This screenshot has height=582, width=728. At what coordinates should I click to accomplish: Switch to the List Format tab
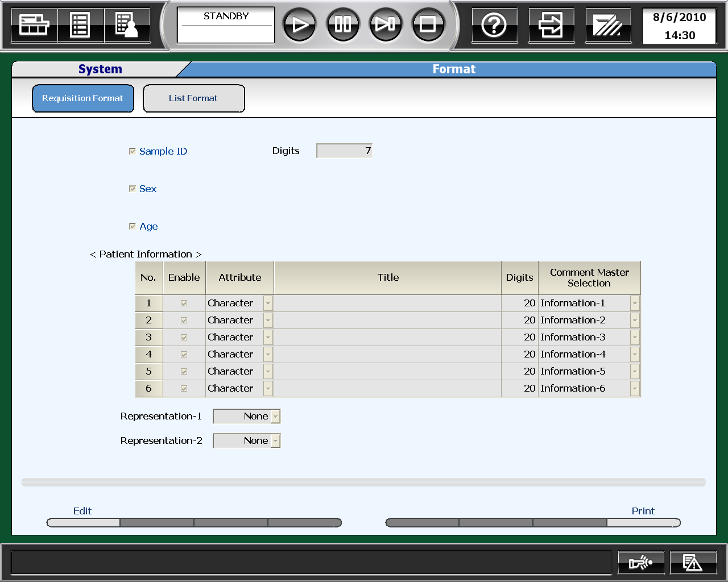[193, 98]
